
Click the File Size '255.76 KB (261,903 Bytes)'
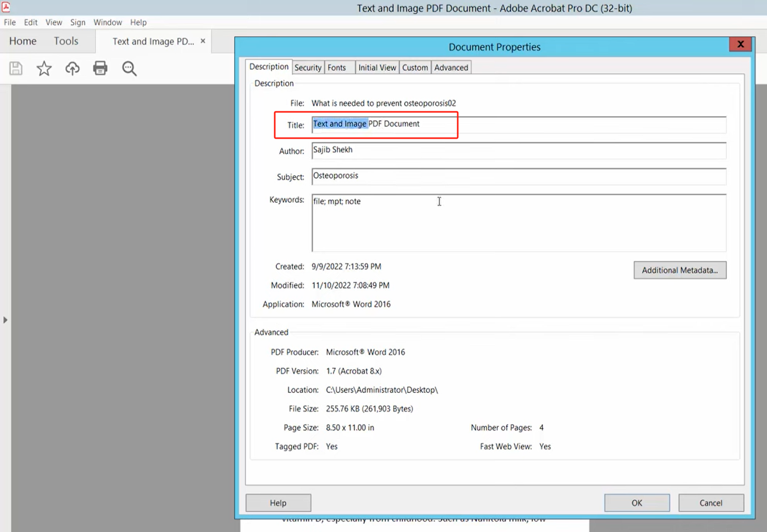click(x=370, y=409)
